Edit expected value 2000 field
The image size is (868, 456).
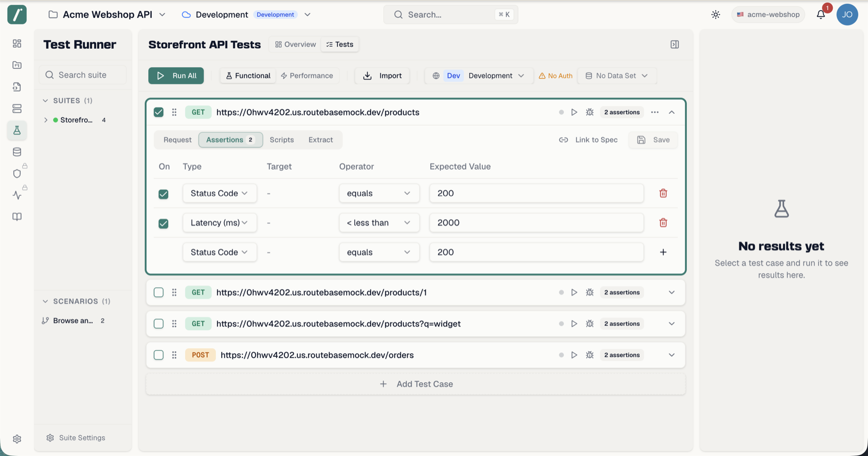click(537, 223)
